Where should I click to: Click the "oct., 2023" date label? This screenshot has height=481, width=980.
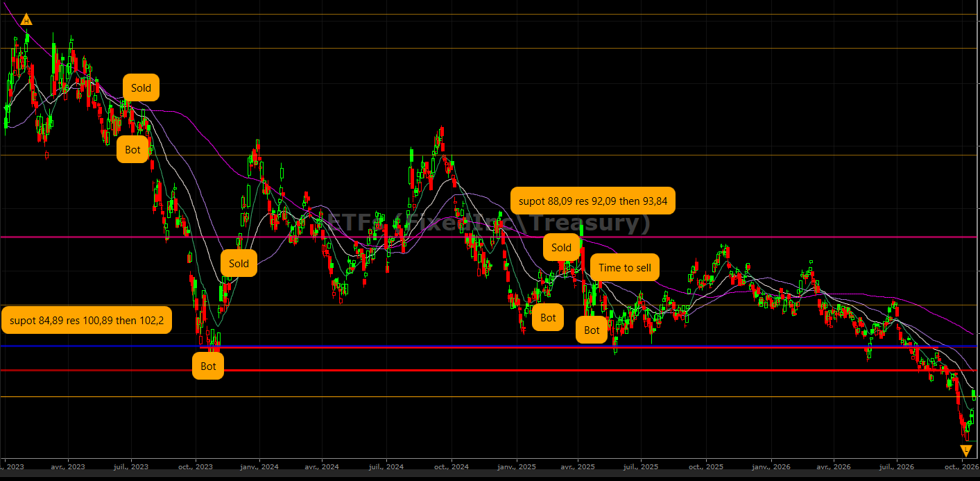(x=196, y=467)
